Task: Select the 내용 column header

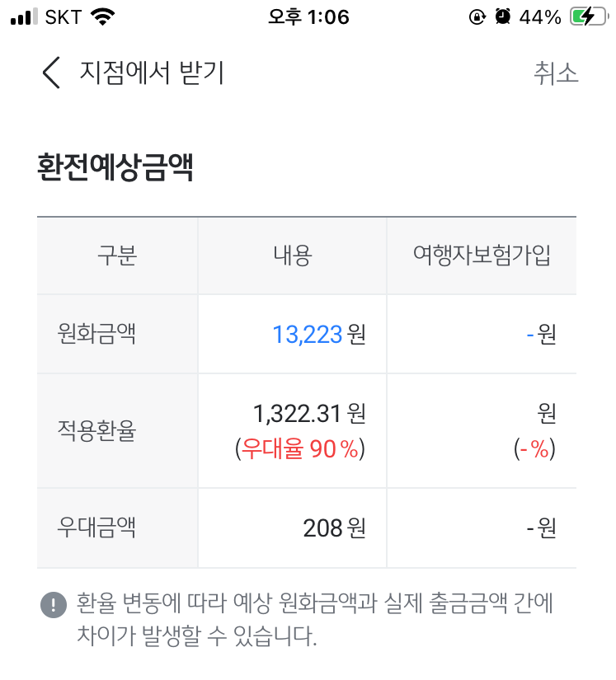Action: 293,255
